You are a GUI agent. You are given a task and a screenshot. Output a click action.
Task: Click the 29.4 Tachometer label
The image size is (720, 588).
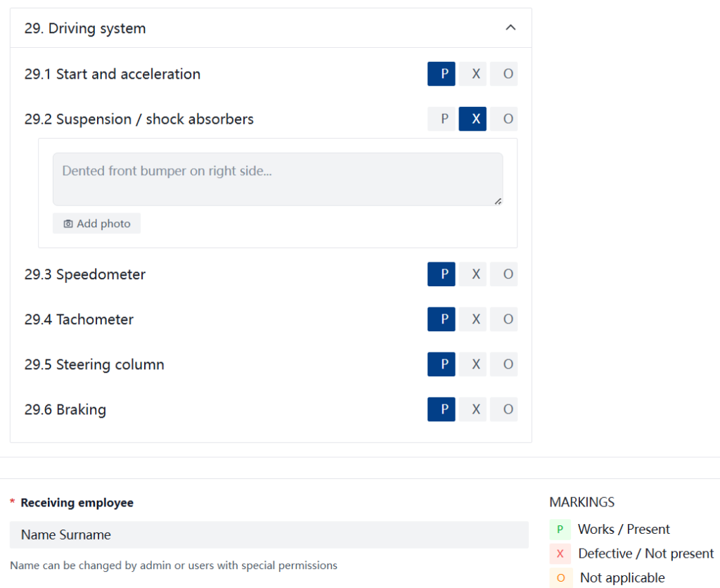(79, 319)
